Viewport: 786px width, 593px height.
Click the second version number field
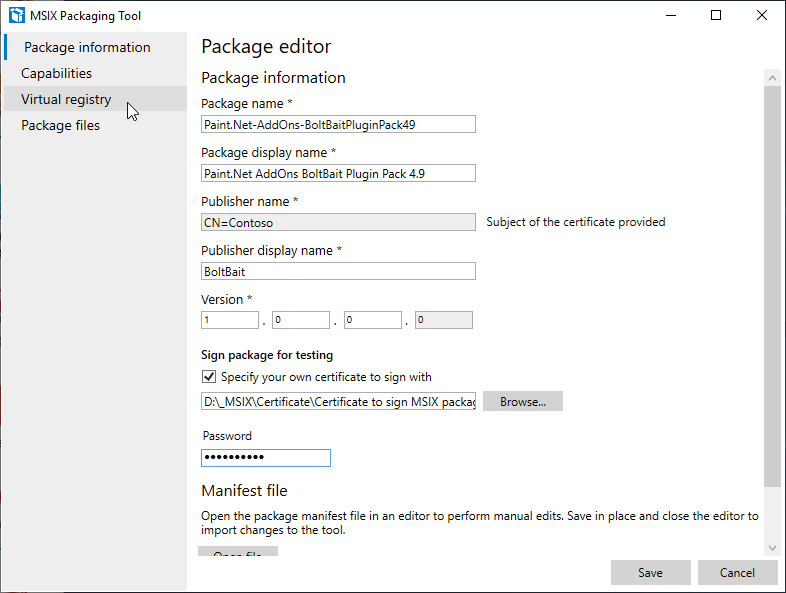[x=301, y=320]
